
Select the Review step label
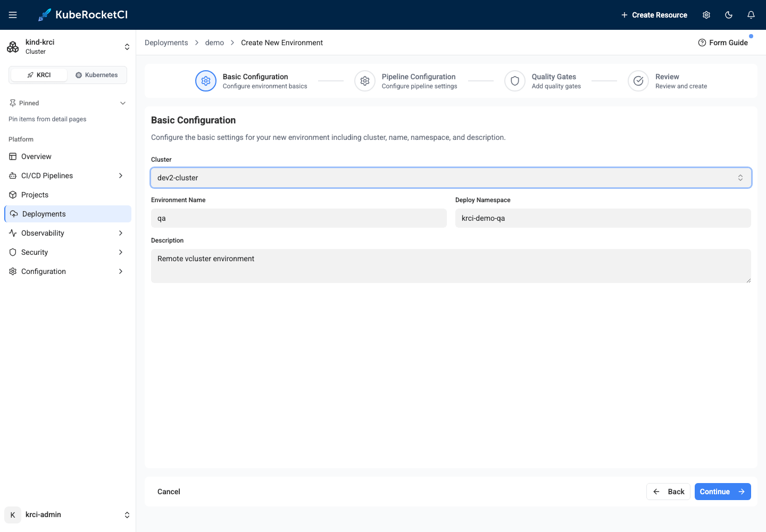667,77
